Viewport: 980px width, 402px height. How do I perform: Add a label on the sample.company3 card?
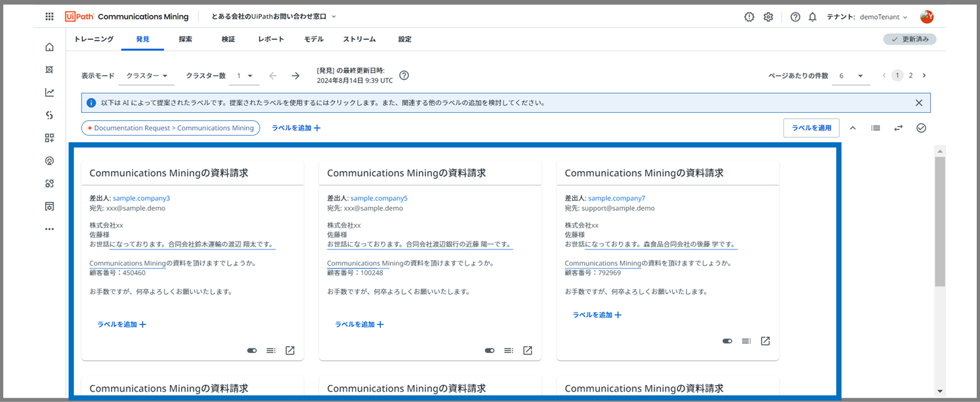pyautogui.click(x=122, y=324)
